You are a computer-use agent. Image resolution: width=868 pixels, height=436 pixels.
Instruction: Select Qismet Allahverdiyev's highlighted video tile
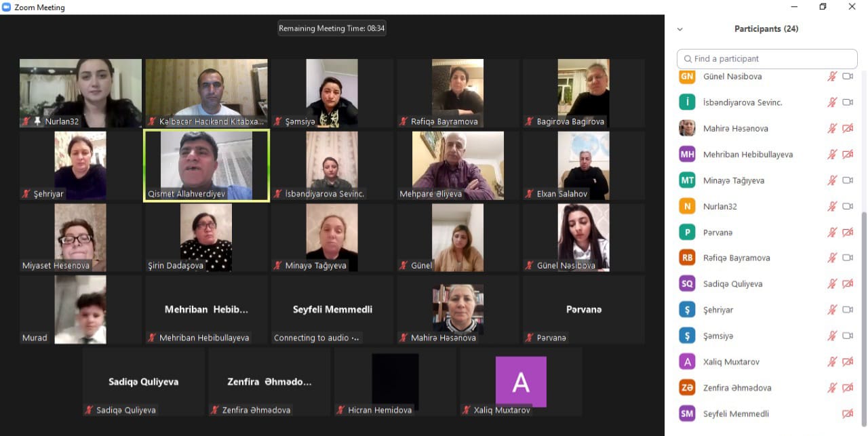[206, 166]
